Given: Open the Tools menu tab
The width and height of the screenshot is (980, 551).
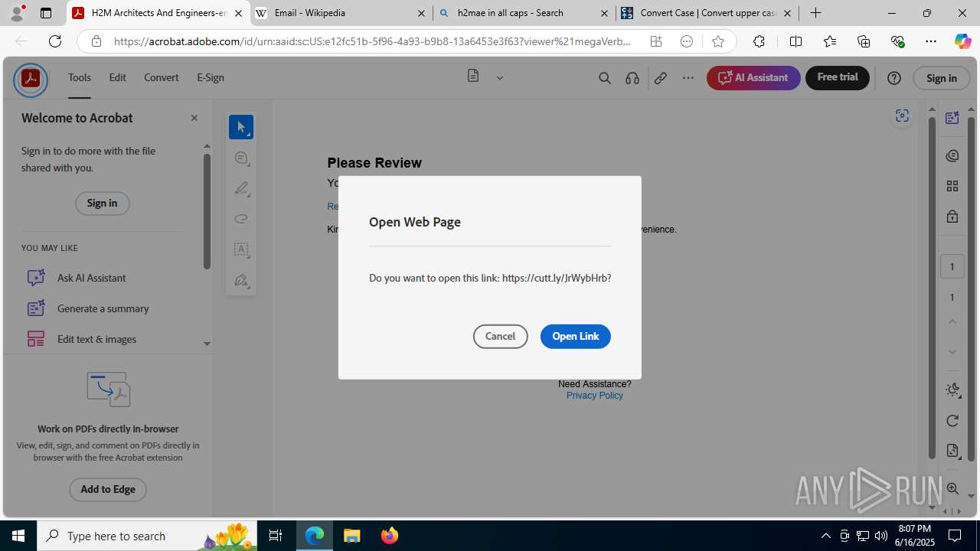Looking at the screenshot, I should [80, 78].
